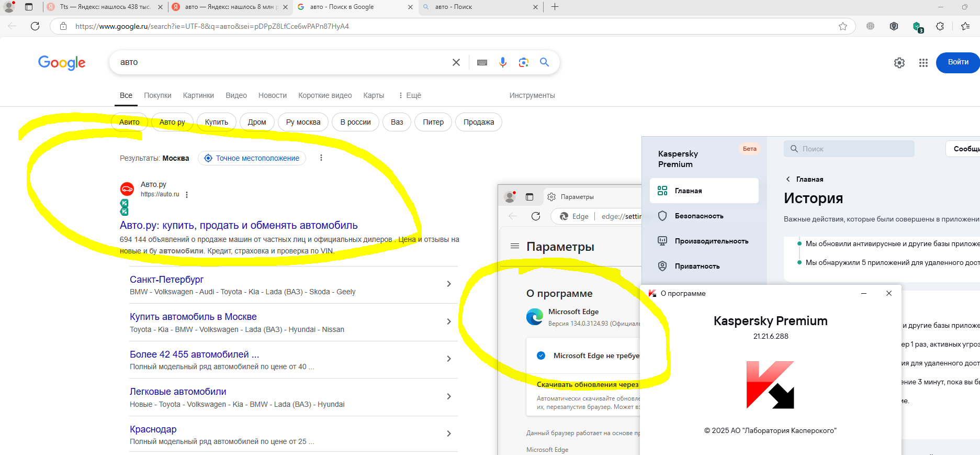Open Google quick settings gear icon
Image resolution: width=980 pixels, height=455 pixels.
click(899, 63)
